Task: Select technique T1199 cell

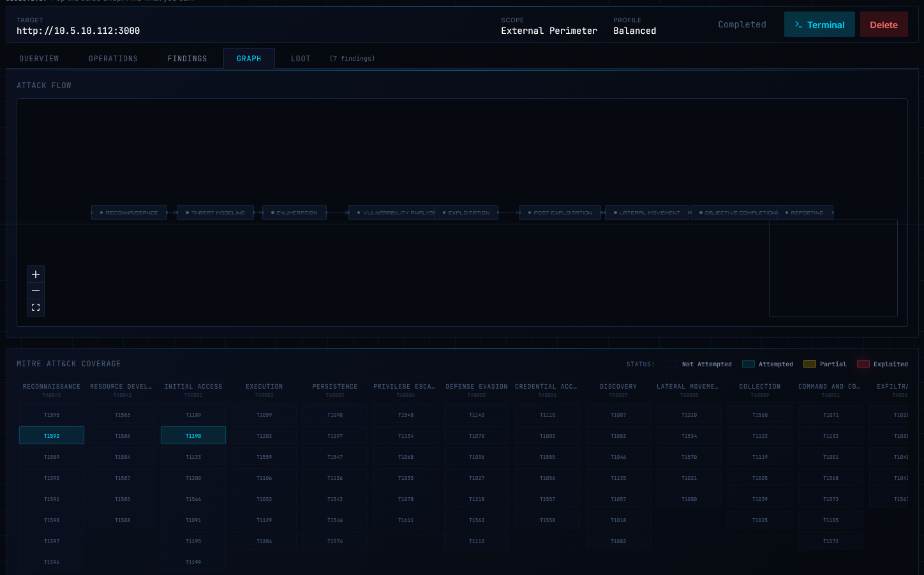Action: pyautogui.click(x=193, y=562)
